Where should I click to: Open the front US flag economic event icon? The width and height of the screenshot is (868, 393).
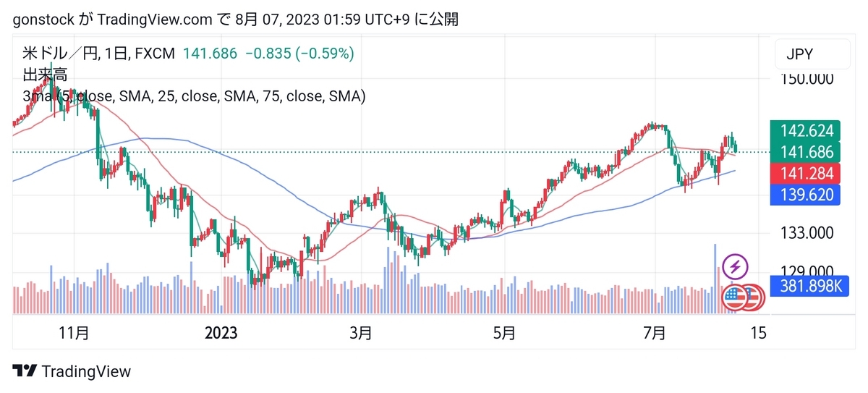click(x=734, y=297)
